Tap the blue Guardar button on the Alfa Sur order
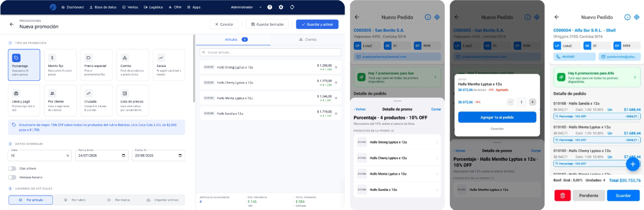This screenshot has width=644, height=210. [x=623, y=196]
